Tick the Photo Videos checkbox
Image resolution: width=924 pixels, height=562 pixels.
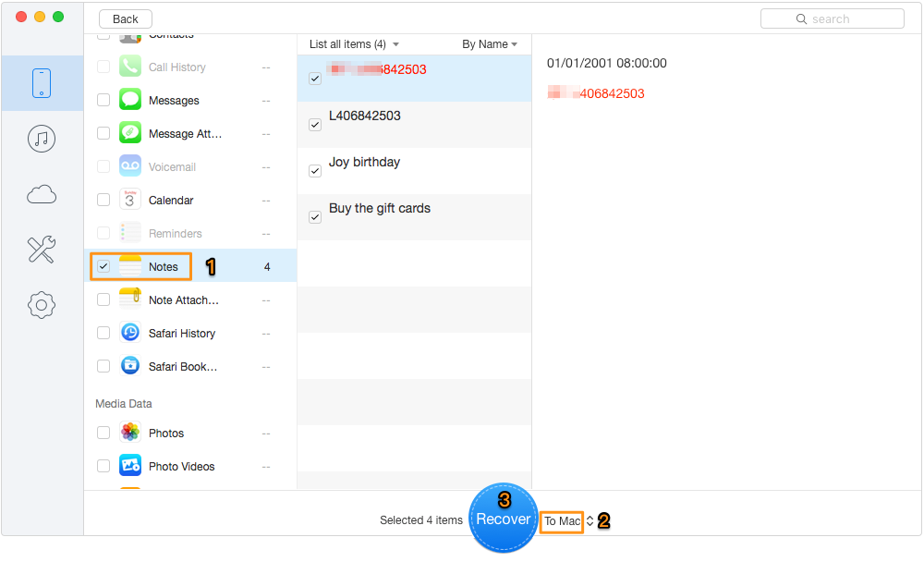pyautogui.click(x=103, y=466)
